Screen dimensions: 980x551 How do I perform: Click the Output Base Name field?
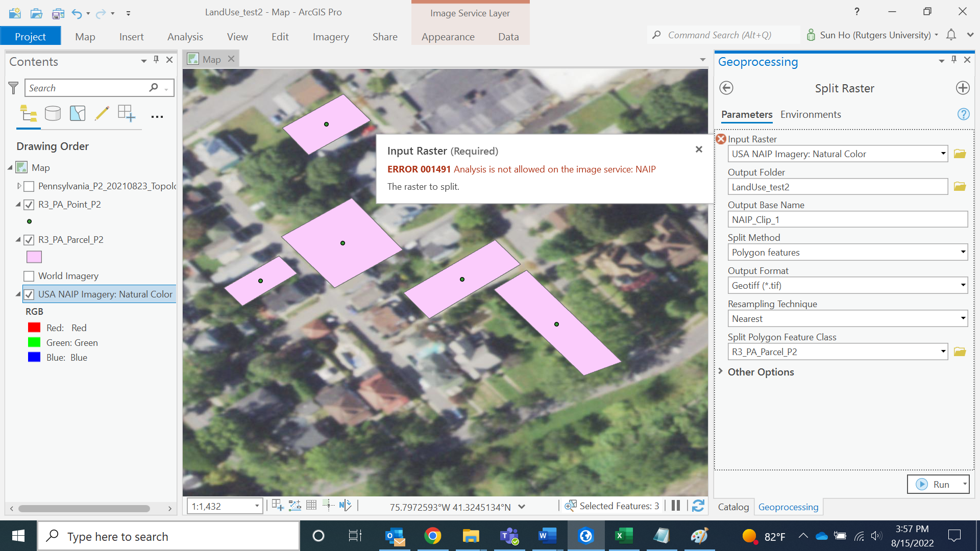(847, 219)
